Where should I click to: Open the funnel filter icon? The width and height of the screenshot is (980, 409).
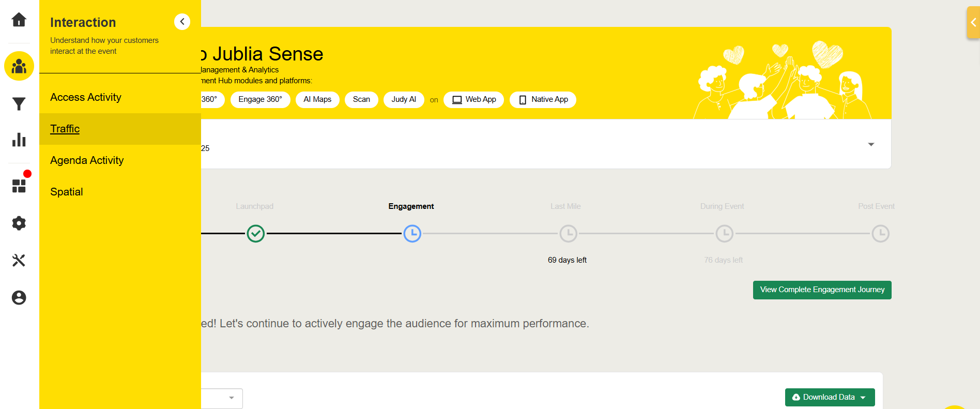pos(19,104)
